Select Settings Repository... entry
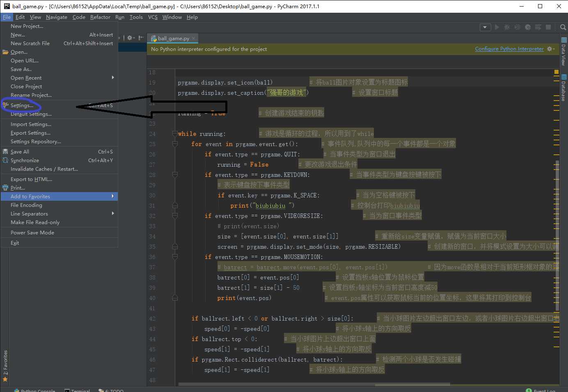 59,142
